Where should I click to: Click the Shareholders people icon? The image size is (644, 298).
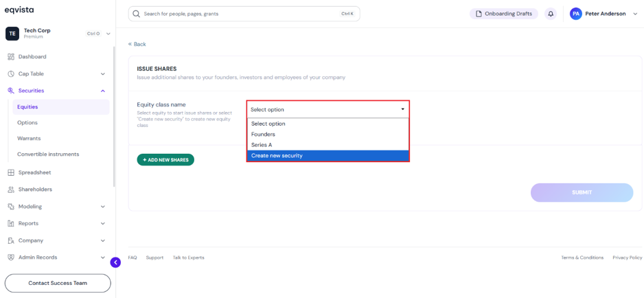pos(11,190)
